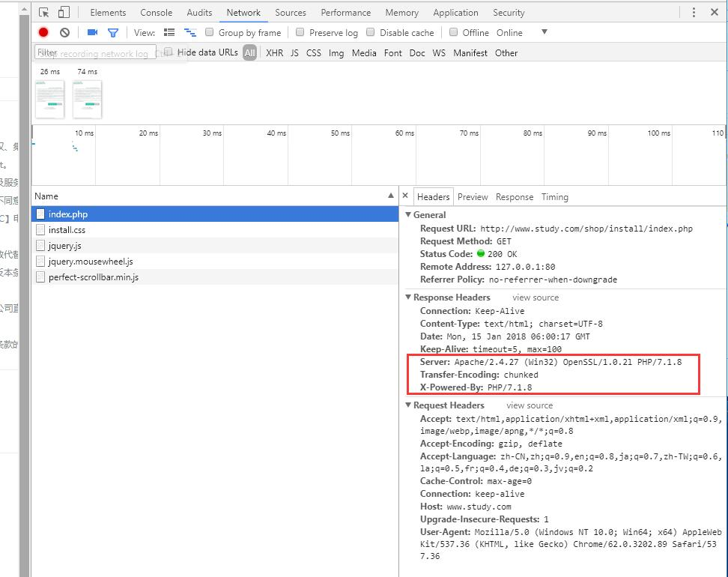Open the Console tab

pos(156,13)
